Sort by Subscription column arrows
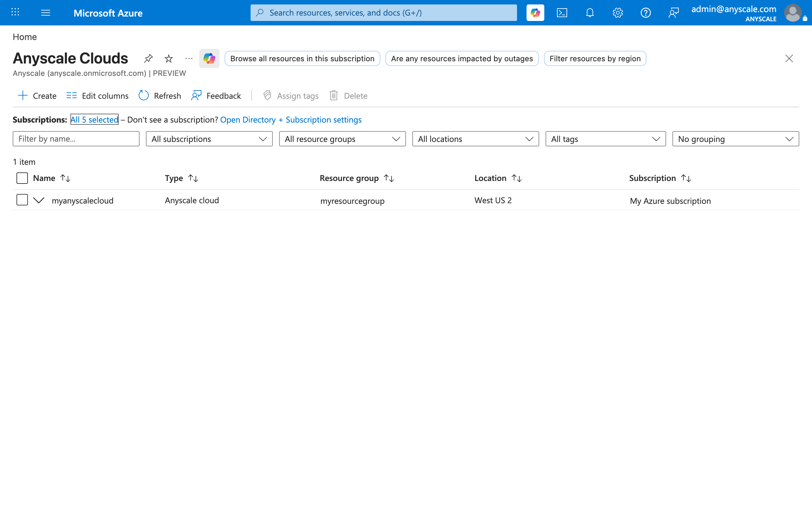The height and width of the screenshot is (508, 812). tap(686, 178)
